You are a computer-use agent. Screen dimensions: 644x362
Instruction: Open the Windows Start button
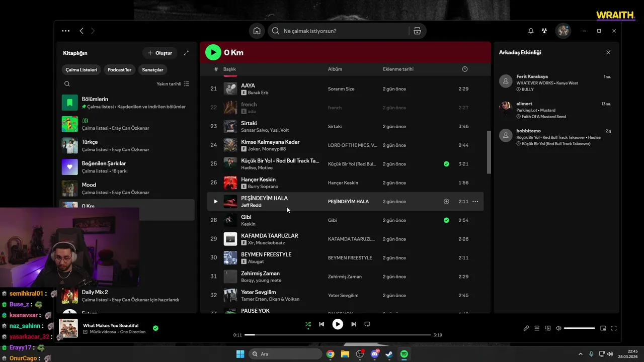click(x=240, y=354)
